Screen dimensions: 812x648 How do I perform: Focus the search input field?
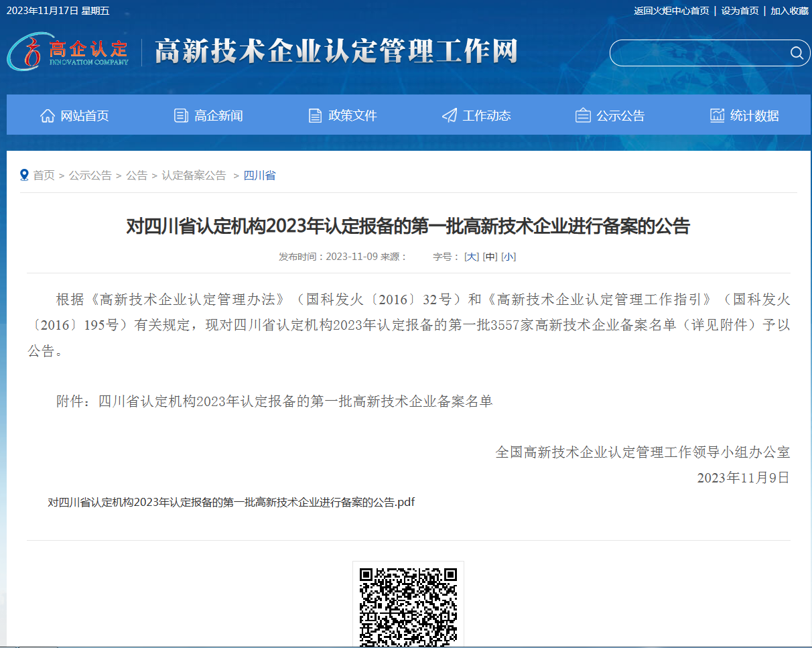coord(697,54)
